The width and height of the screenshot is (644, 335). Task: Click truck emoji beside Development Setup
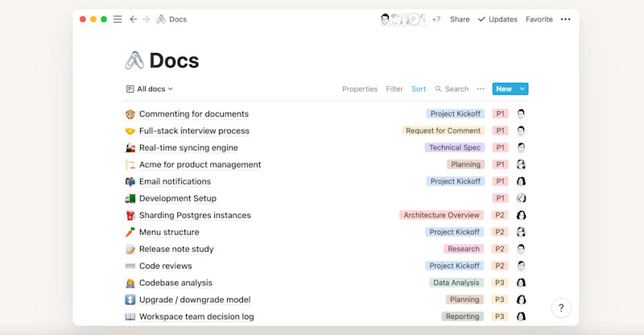click(x=130, y=198)
